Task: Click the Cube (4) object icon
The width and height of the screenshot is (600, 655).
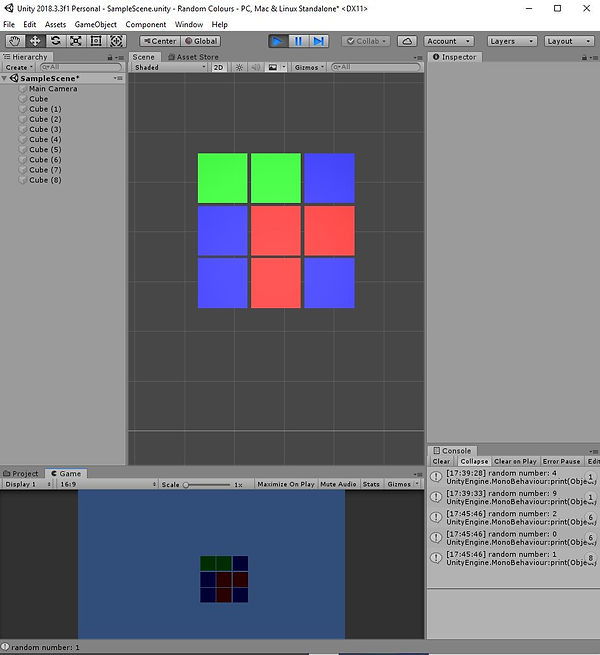Action: pos(23,139)
